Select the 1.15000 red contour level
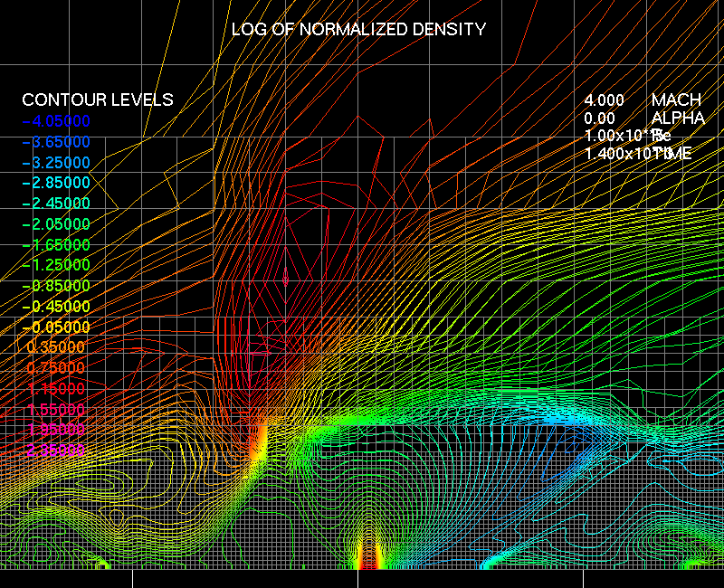Screen dimensions: 724x588 tap(56, 388)
